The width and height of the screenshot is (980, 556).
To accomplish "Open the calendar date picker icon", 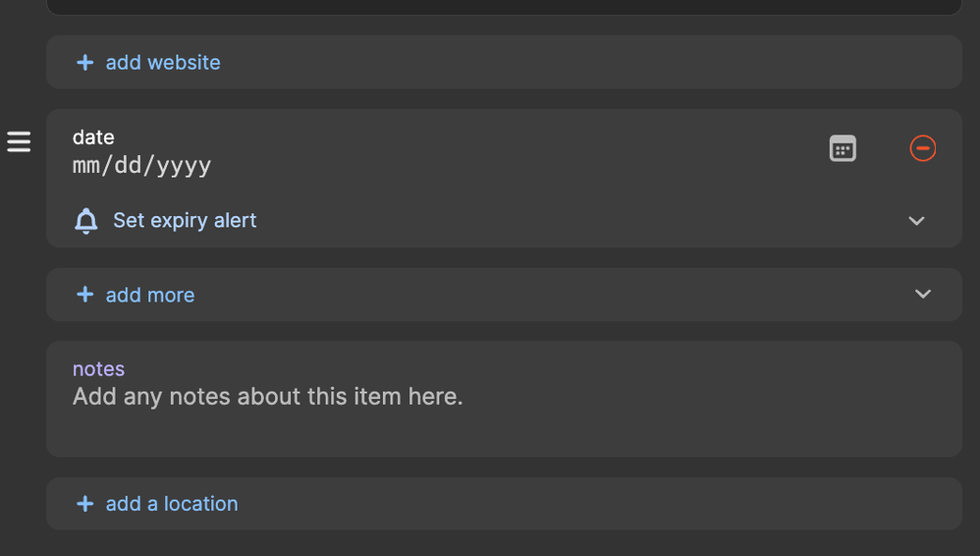I will pyautogui.click(x=843, y=148).
